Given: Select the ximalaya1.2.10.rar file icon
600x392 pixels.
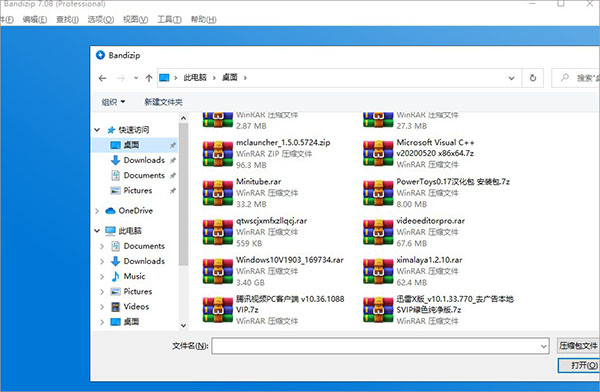Looking at the screenshot, I should click(x=378, y=271).
